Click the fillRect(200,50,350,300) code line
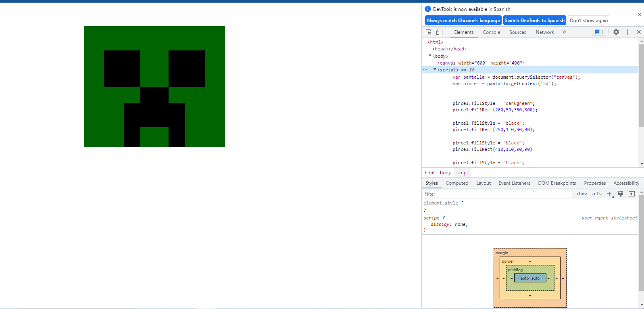Screen dimensions: 644x309 495,110
